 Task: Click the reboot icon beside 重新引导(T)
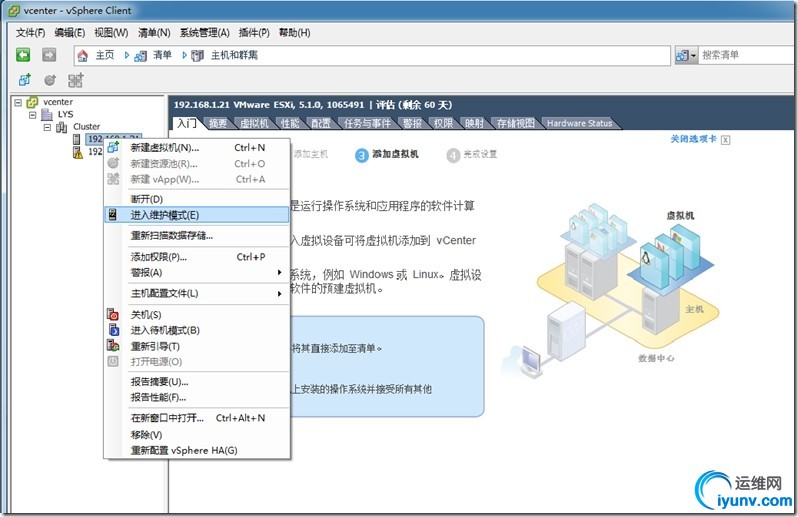coord(113,346)
